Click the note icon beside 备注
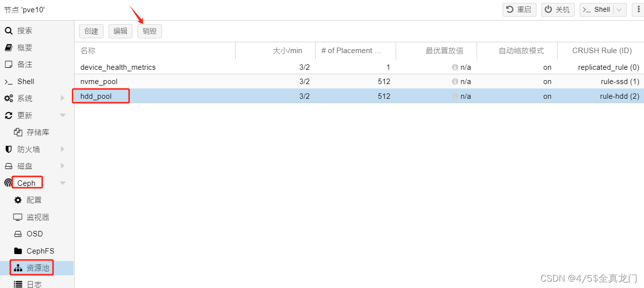The image size is (644, 288). (8, 64)
